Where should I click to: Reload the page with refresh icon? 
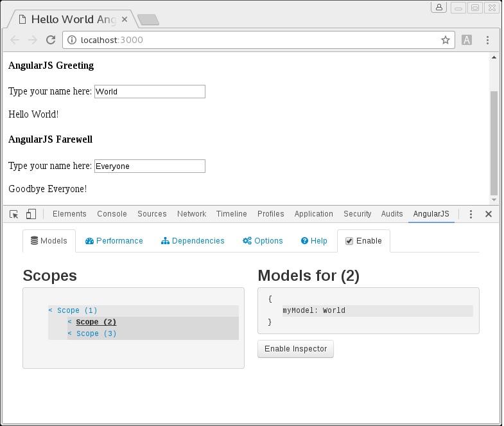pos(51,40)
